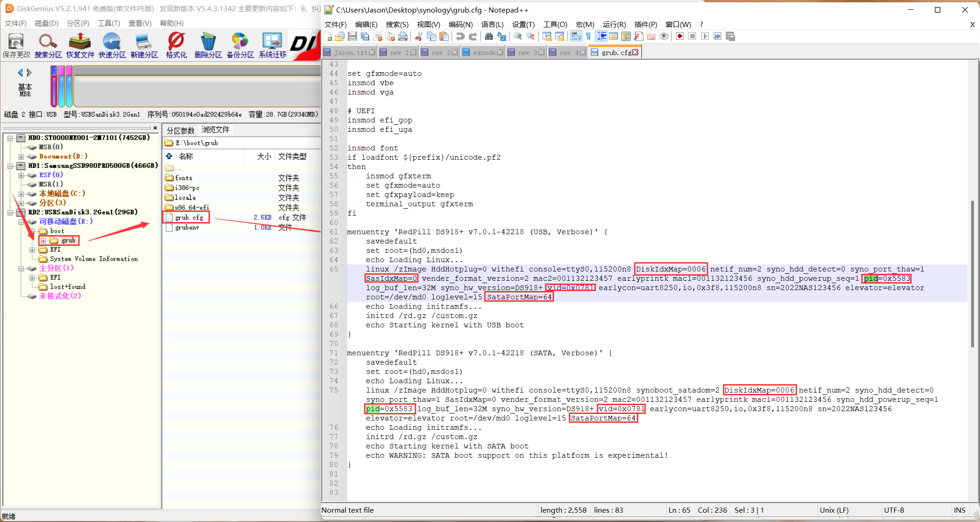The image size is (980, 522).
Task: Switch to the Jason.txt tab
Action: (350, 53)
